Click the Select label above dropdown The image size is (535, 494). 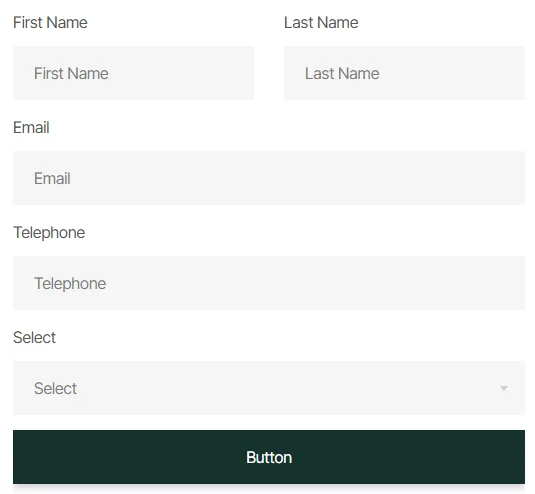coord(34,338)
